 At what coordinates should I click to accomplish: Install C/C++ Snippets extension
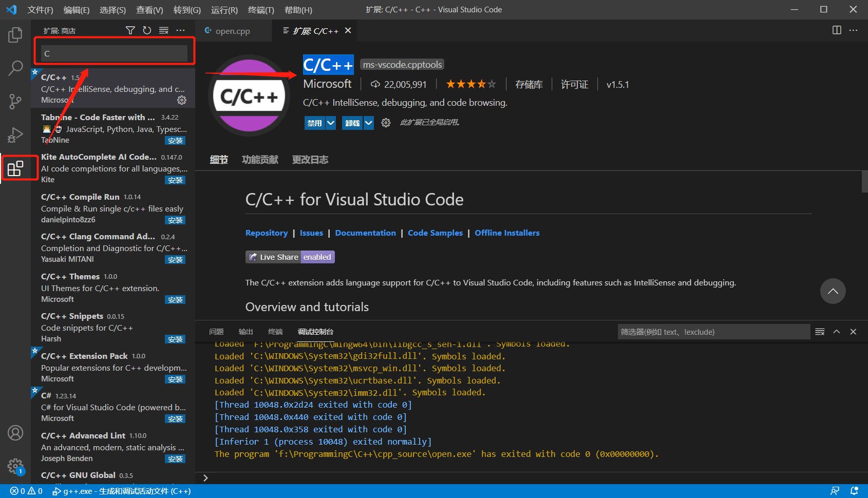[175, 339]
